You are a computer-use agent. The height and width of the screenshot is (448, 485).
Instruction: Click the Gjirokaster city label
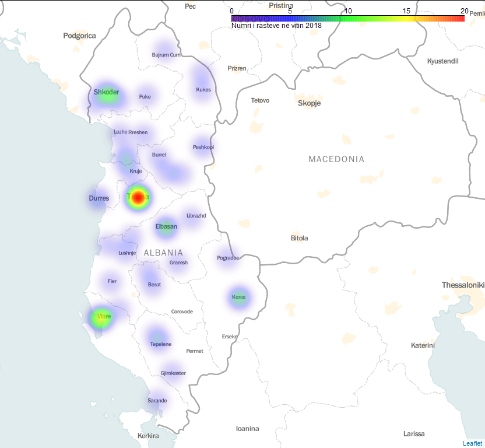[x=173, y=373]
